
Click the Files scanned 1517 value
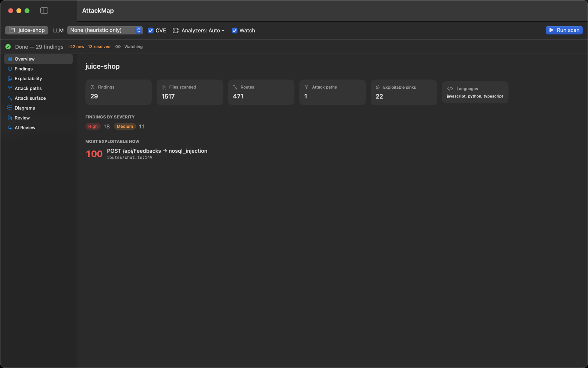168,96
